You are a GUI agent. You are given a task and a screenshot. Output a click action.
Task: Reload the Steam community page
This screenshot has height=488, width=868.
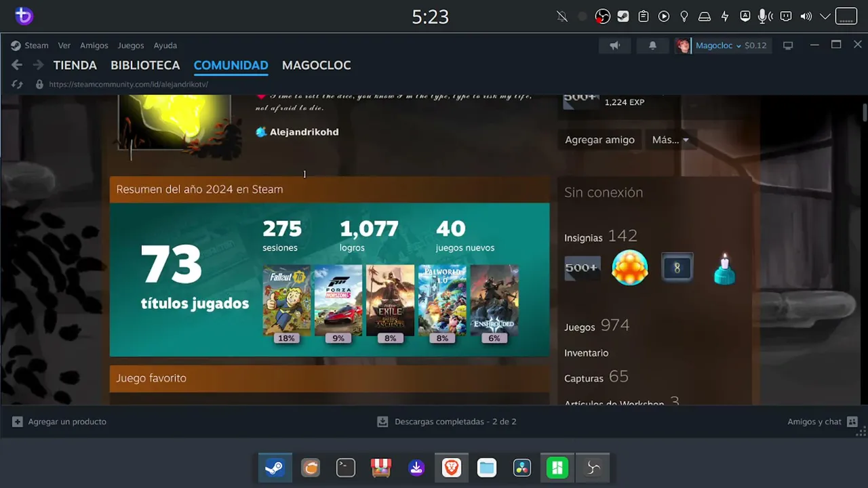point(18,85)
